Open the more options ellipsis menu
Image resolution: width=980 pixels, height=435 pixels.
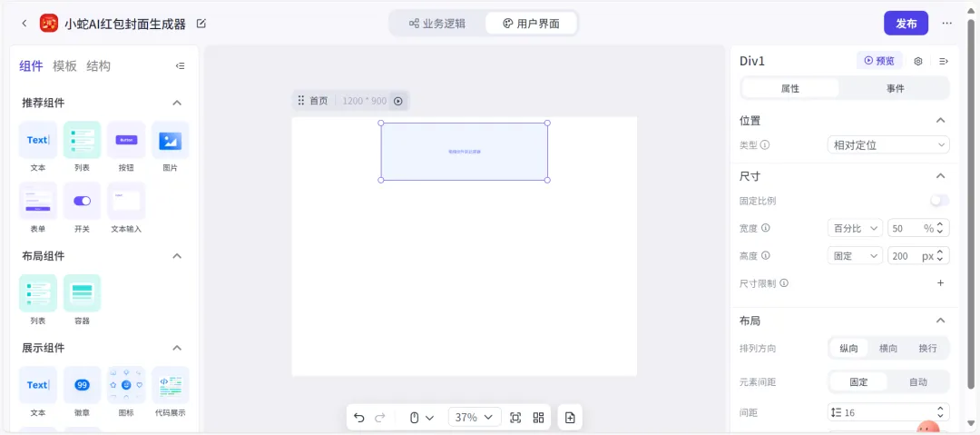[x=946, y=24]
